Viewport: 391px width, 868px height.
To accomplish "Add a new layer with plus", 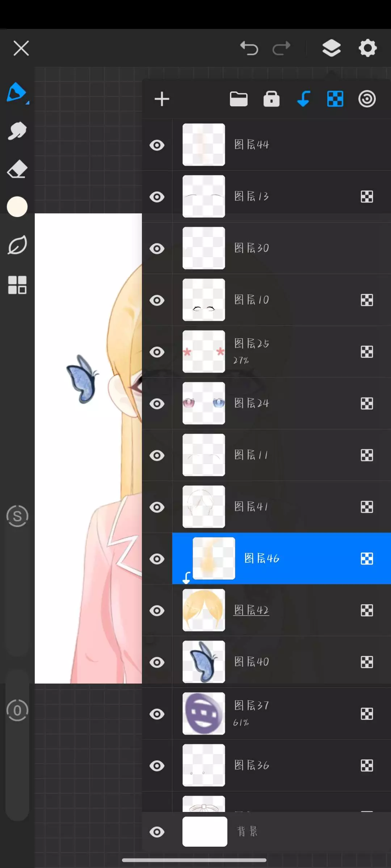I will tap(162, 99).
